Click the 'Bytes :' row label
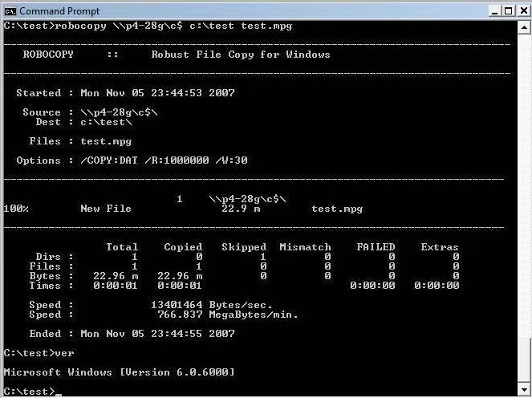Image resolution: width=532 pixels, height=398 pixels. [51, 276]
